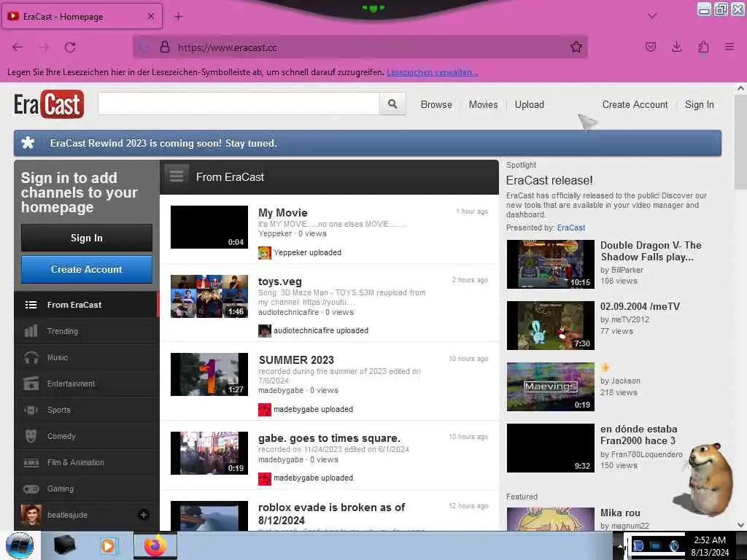Click the beatlesjude channel avatar

pos(31,515)
